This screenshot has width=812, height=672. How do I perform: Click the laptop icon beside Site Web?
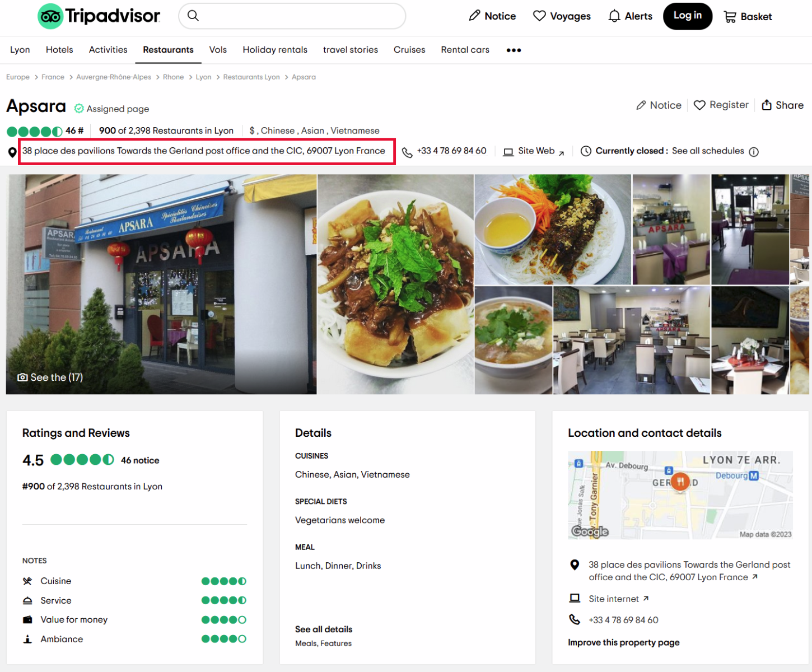point(508,152)
